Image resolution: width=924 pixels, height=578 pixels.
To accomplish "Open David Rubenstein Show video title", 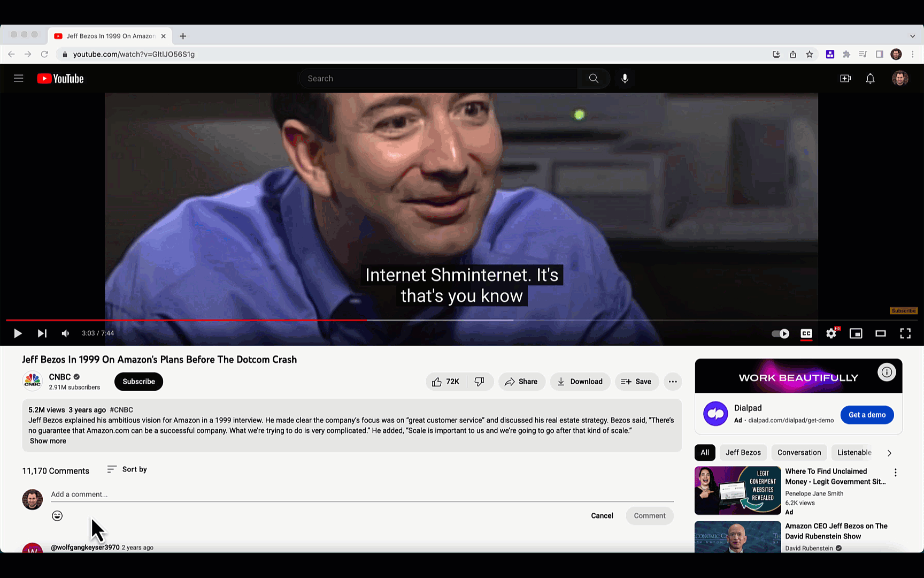I will (x=836, y=531).
